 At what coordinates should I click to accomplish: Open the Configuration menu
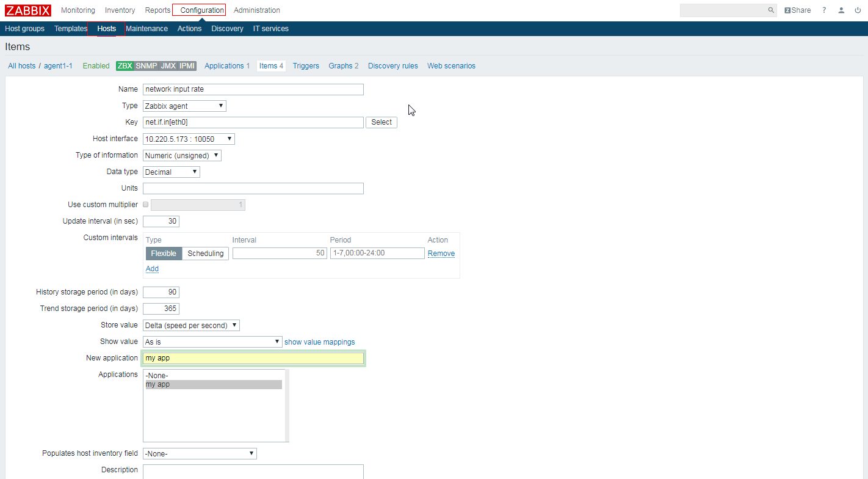(x=202, y=10)
